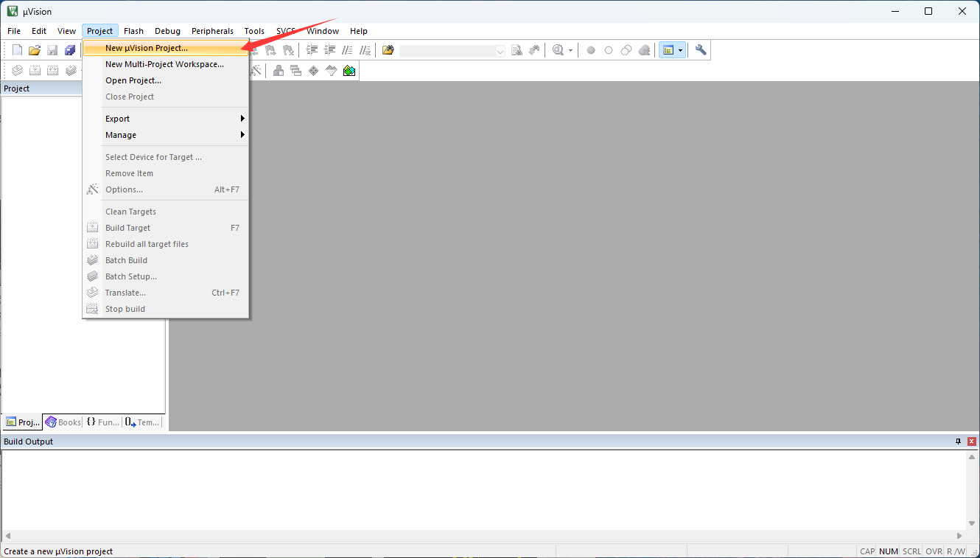Click the Incremental Find binoculars icon
Viewport: 980px width, 558px height.
[534, 50]
